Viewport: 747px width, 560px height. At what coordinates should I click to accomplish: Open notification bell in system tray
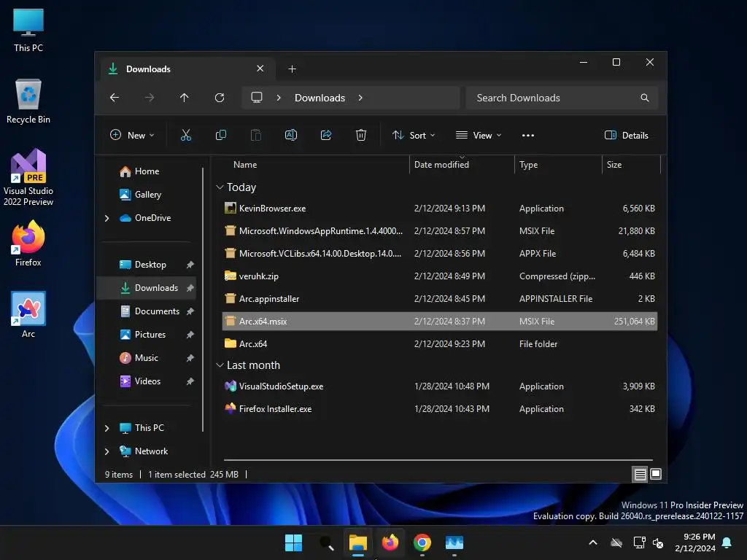pos(727,542)
